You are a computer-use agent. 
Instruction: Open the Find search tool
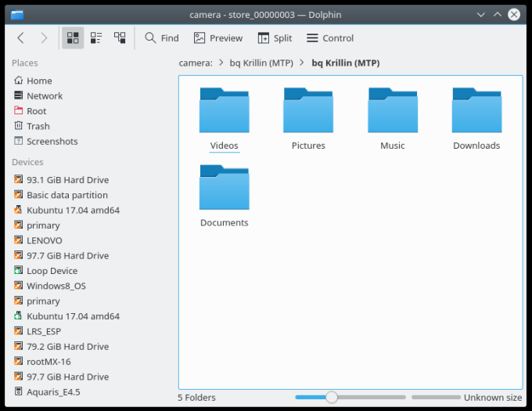(x=162, y=38)
